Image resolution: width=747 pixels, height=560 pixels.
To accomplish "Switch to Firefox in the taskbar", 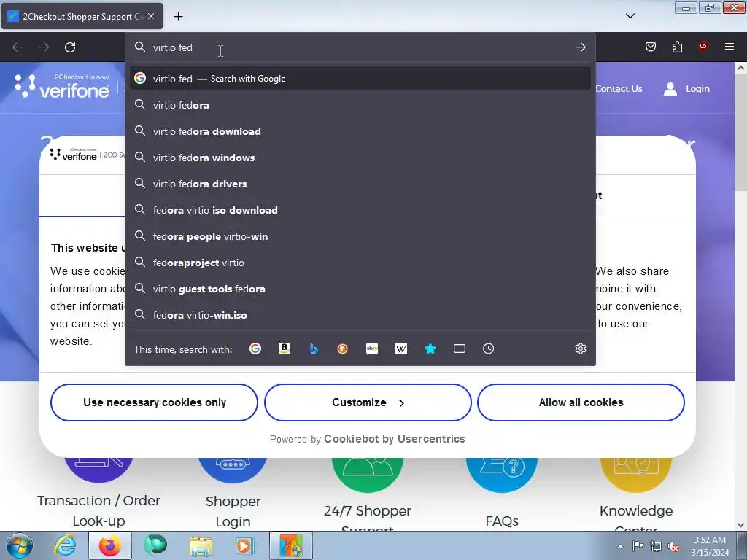I will 110,545.
